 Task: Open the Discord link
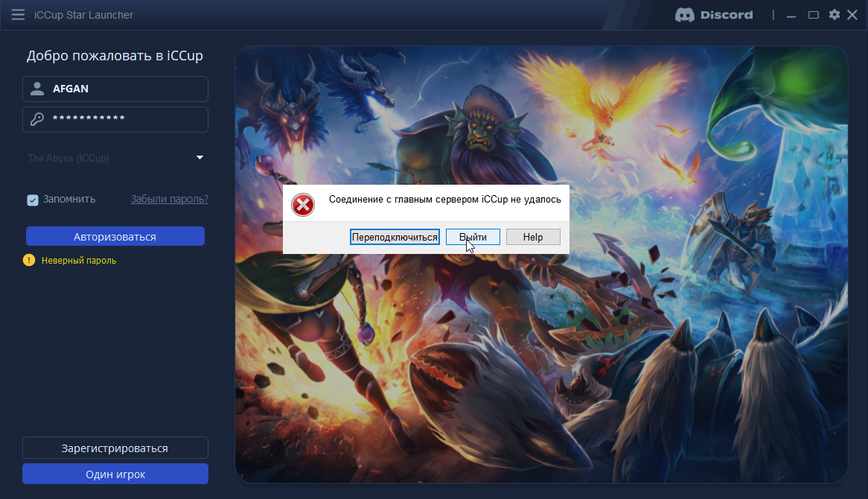point(714,15)
